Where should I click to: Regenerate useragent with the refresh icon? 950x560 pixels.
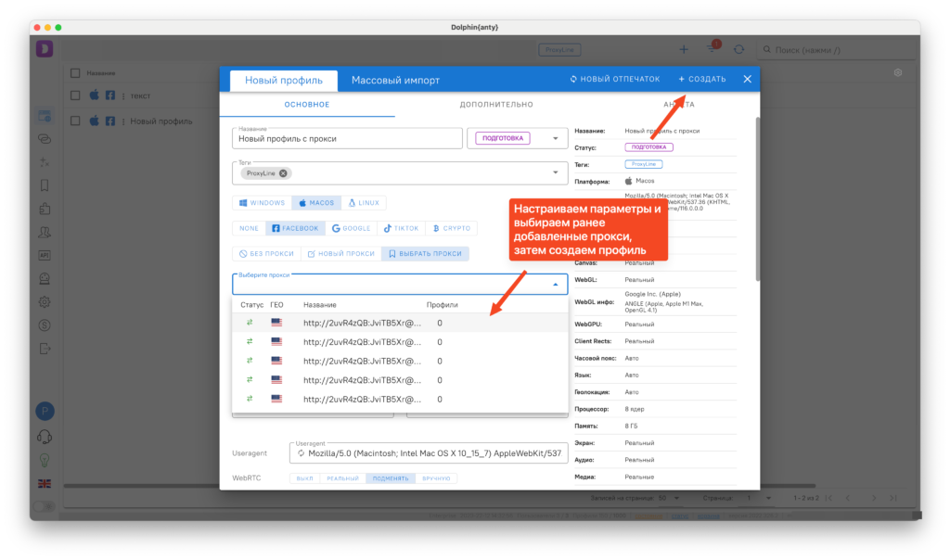tap(301, 453)
